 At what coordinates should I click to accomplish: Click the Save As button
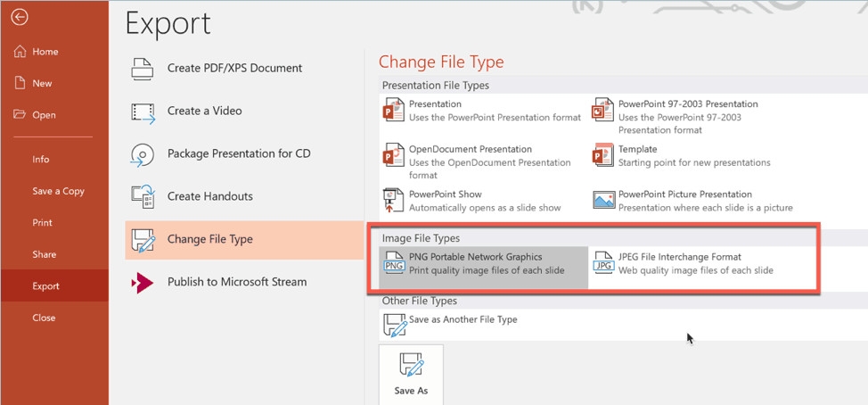[x=411, y=375]
